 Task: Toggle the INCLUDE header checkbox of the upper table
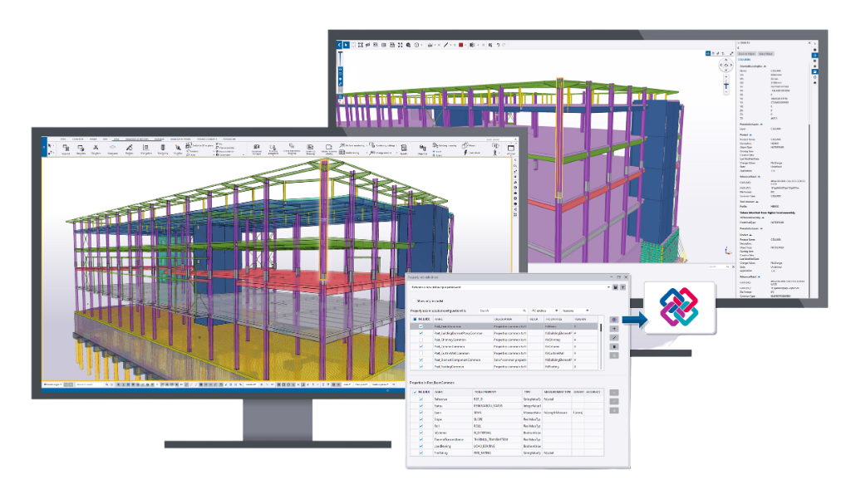coord(416,320)
